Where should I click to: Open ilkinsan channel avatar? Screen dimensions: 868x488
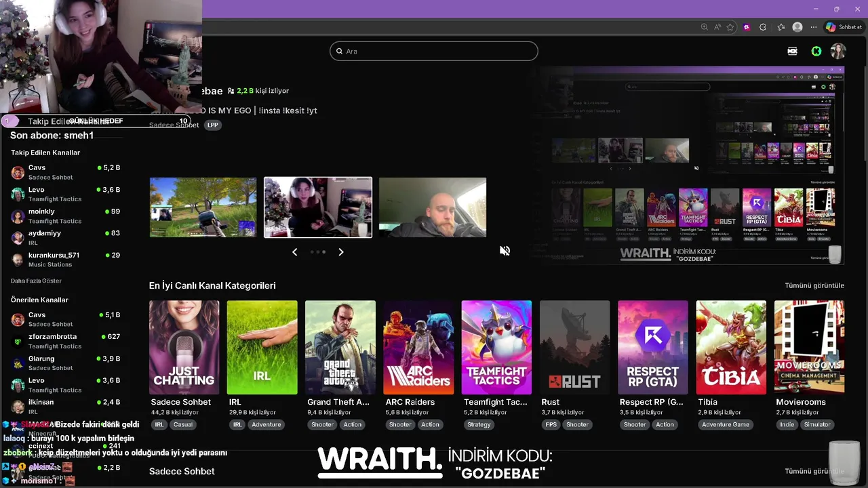(x=18, y=406)
